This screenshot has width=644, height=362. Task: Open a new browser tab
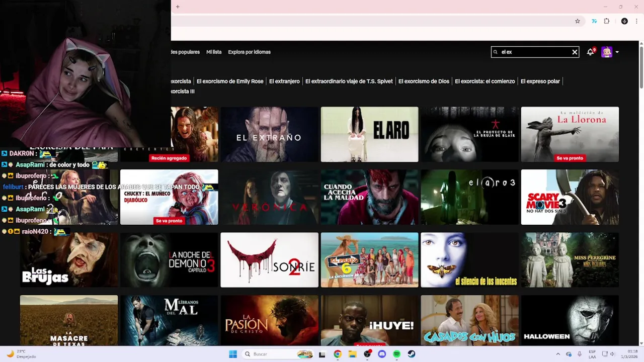pyautogui.click(x=178, y=7)
